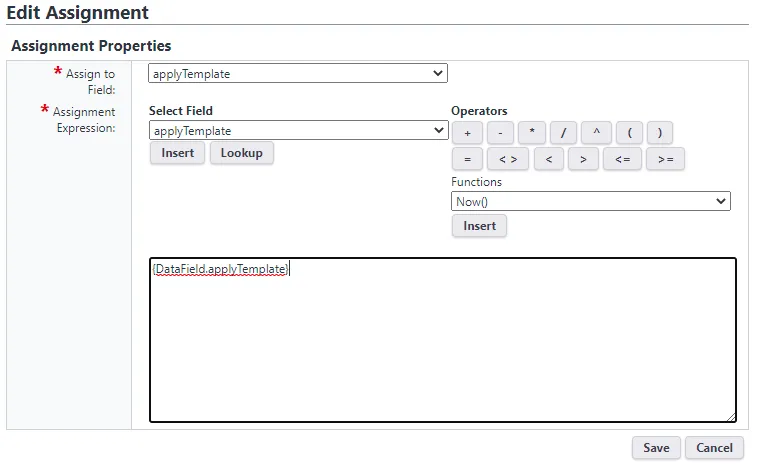Save the assignment
This screenshot has width=763, height=470.
[x=656, y=448]
